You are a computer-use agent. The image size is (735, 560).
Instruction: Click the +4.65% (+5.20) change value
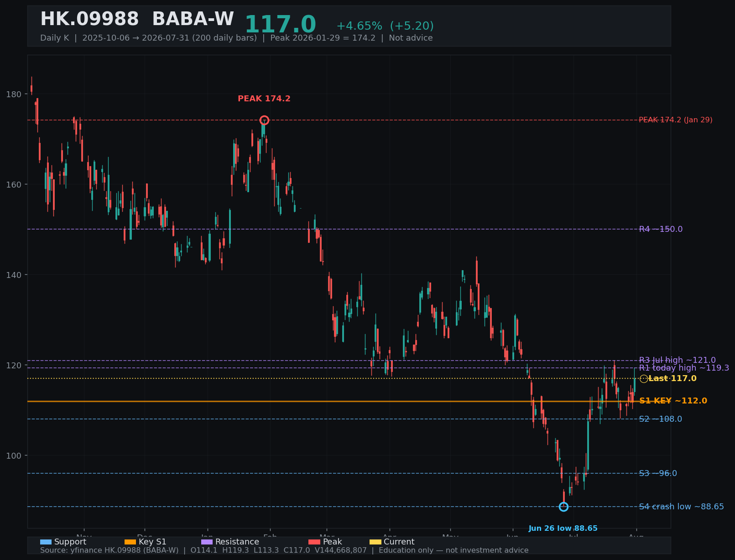tap(385, 26)
